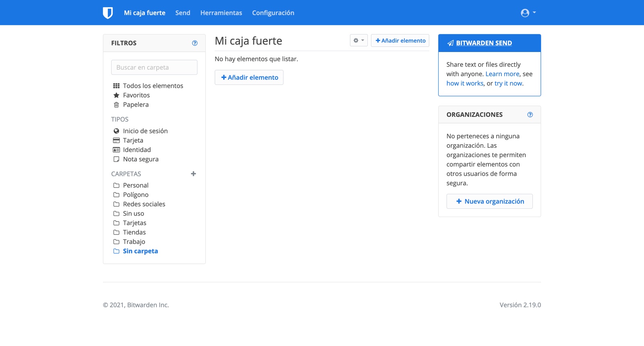Open the Sin uso folder
The height and width of the screenshot is (346, 644).
coord(133,213)
